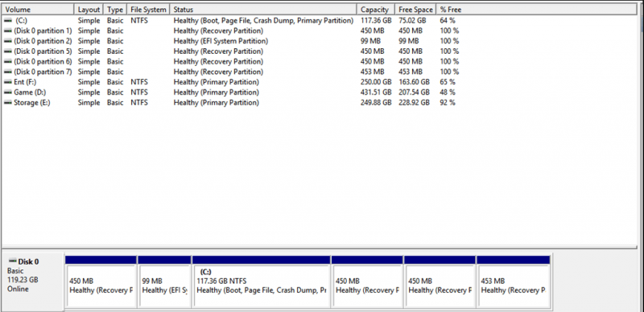Click the 250.00 GB capacity of Ent (F:)
The height and width of the screenshot is (312, 644).
click(x=376, y=82)
